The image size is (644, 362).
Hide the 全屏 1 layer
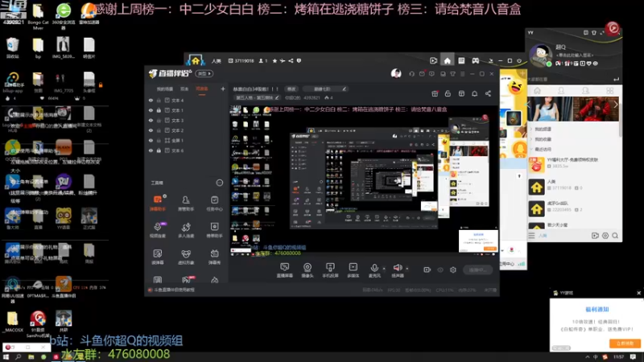[151, 140]
